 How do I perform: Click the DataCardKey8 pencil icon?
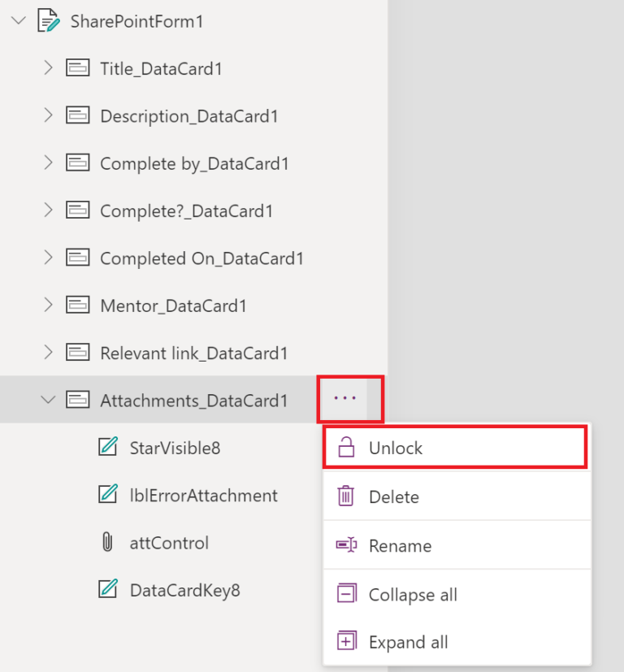coord(108,589)
